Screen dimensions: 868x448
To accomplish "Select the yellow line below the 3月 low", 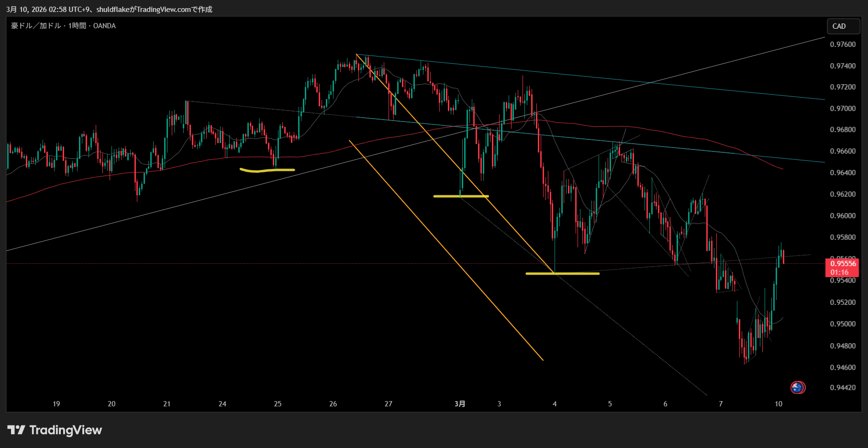I will (x=461, y=196).
